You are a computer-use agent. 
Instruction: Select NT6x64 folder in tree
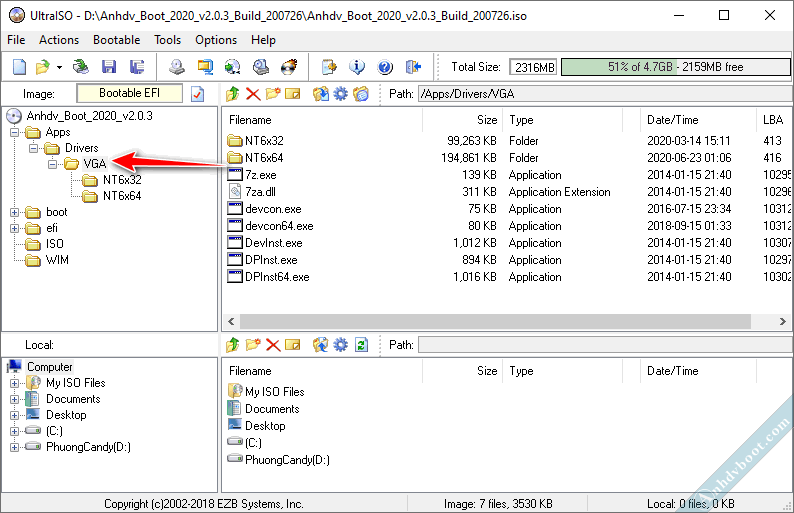click(122, 196)
